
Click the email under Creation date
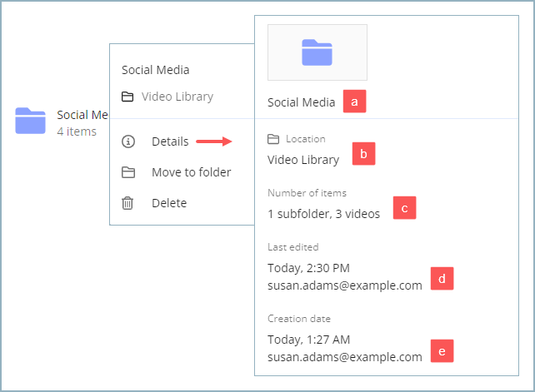click(x=345, y=357)
